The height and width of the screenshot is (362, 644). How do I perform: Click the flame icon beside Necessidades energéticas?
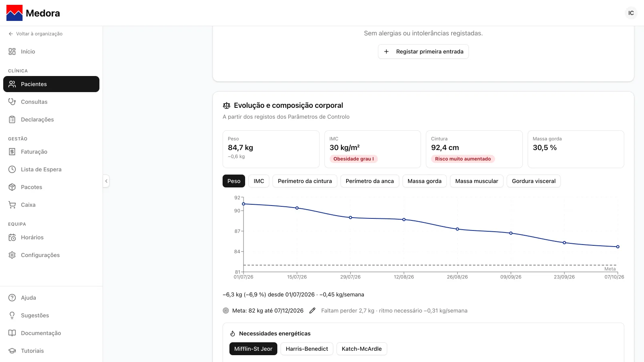click(233, 333)
